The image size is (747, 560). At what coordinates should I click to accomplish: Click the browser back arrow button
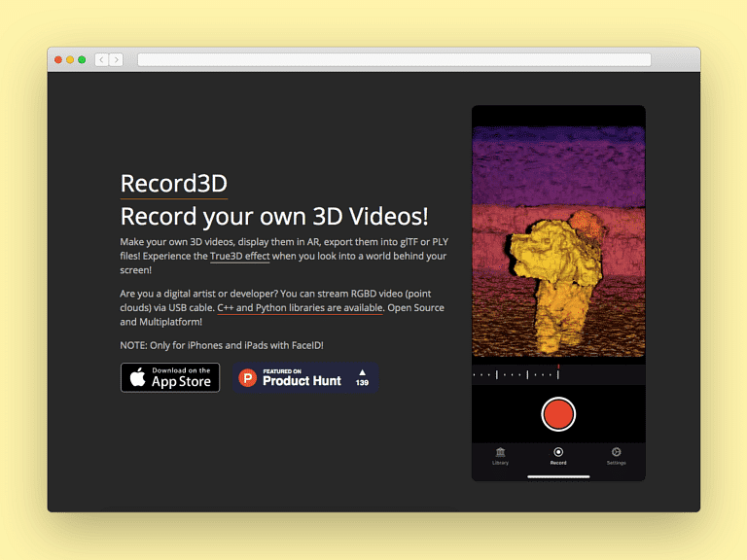pos(102,60)
